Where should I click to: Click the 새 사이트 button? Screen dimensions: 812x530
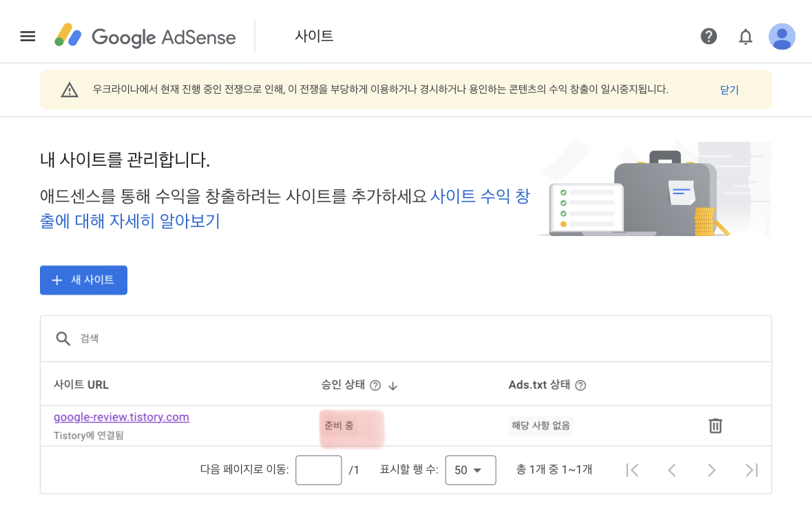[x=83, y=280]
